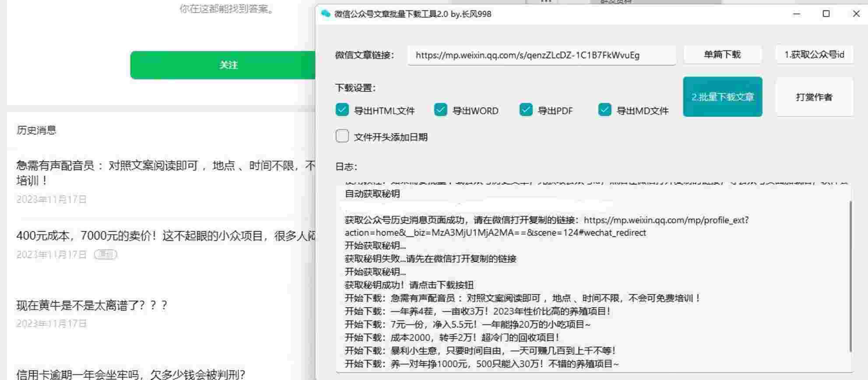Image resolution: width=868 pixels, height=380 pixels.
Task: Click the 微信文章链接: label
Action: coord(365,55)
